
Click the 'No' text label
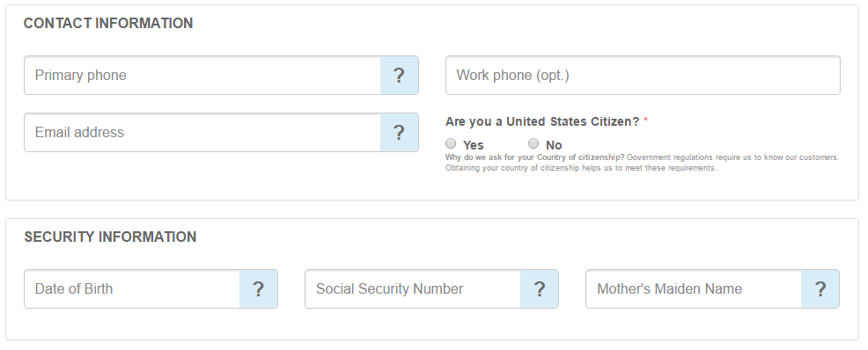click(554, 145)
